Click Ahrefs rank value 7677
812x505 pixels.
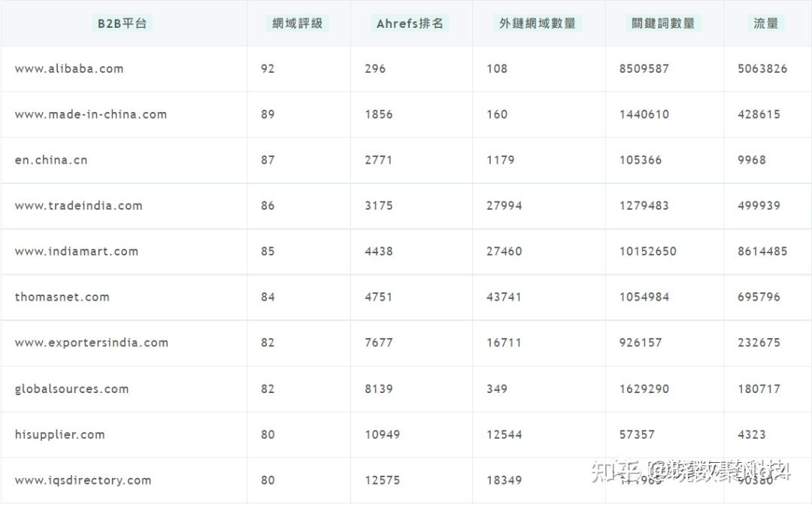[x=378, y=343]
